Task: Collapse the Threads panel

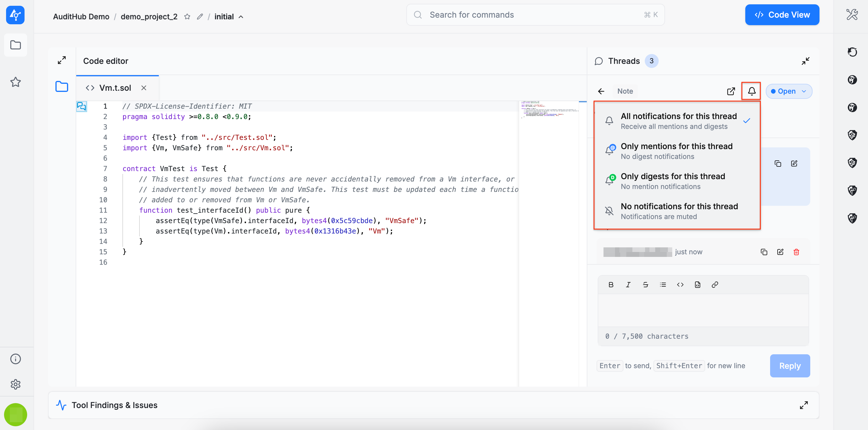Action: (x=805, y=61)
